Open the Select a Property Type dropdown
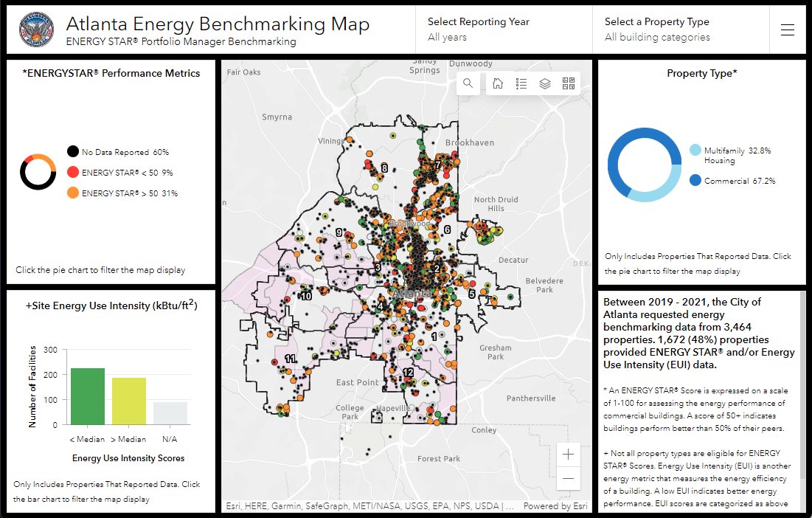 tap(681, 30)
